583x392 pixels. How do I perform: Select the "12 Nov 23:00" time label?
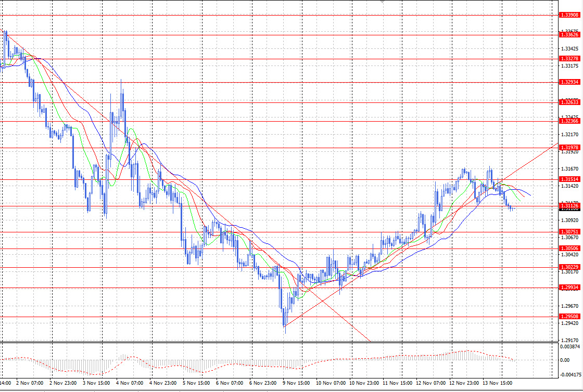[x=464, y=383]
